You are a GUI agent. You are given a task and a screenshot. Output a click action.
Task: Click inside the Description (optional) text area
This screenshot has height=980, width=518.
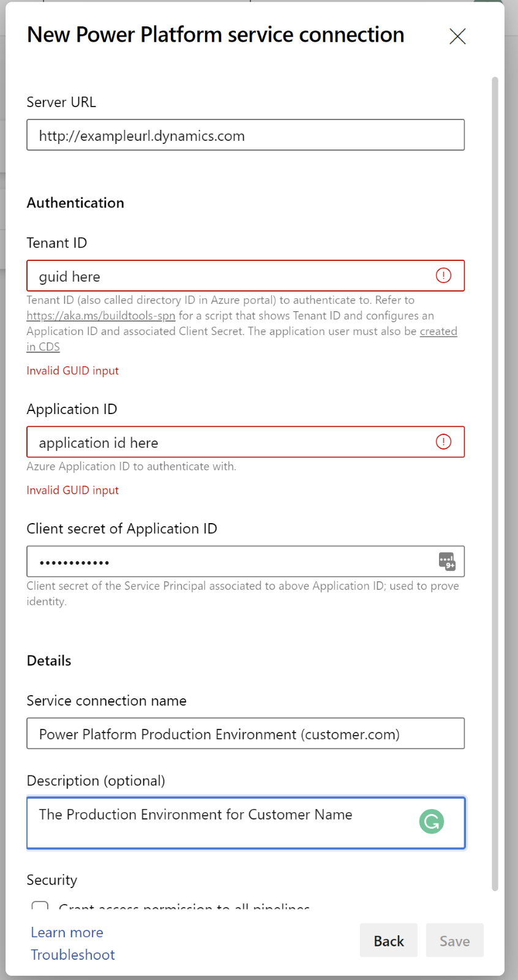coord(220,824)
